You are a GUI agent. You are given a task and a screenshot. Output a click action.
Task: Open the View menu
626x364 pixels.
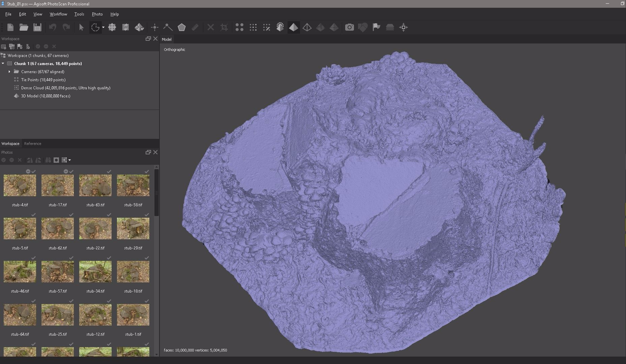38,14
